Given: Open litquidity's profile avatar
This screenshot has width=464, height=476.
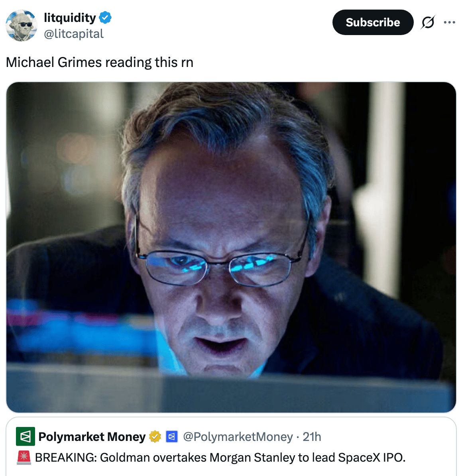Looking at the screenshot, I should pyautogui.click(x=21, y=26).
